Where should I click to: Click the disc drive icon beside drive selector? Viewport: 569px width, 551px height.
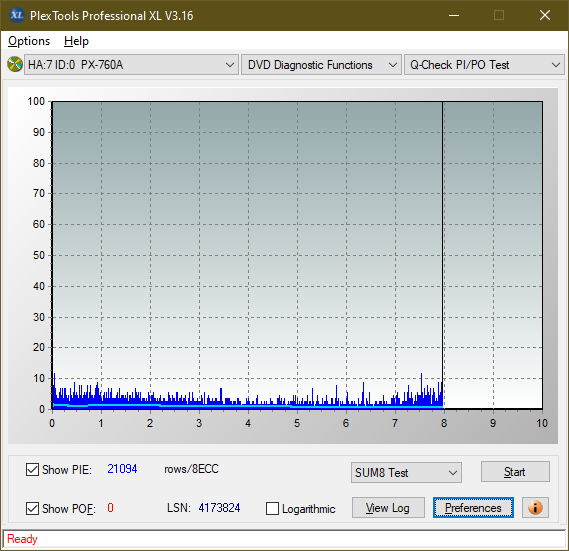pos(15,65)
